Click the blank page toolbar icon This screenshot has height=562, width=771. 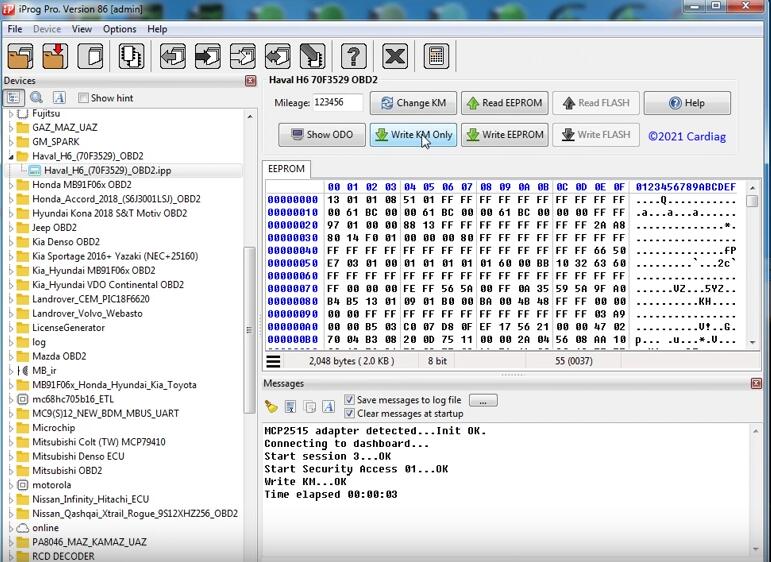pos(90,56)
